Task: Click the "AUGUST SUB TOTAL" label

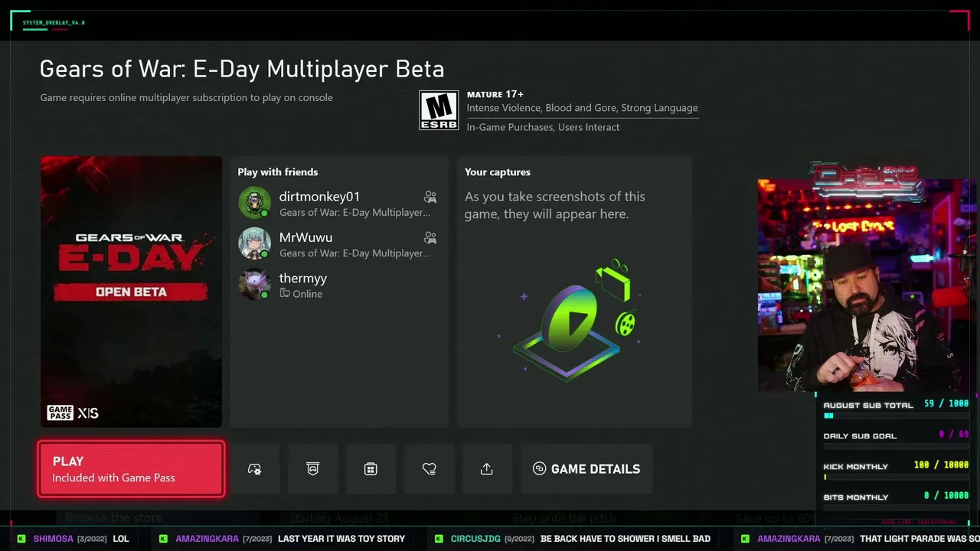Action: point(868,406)
